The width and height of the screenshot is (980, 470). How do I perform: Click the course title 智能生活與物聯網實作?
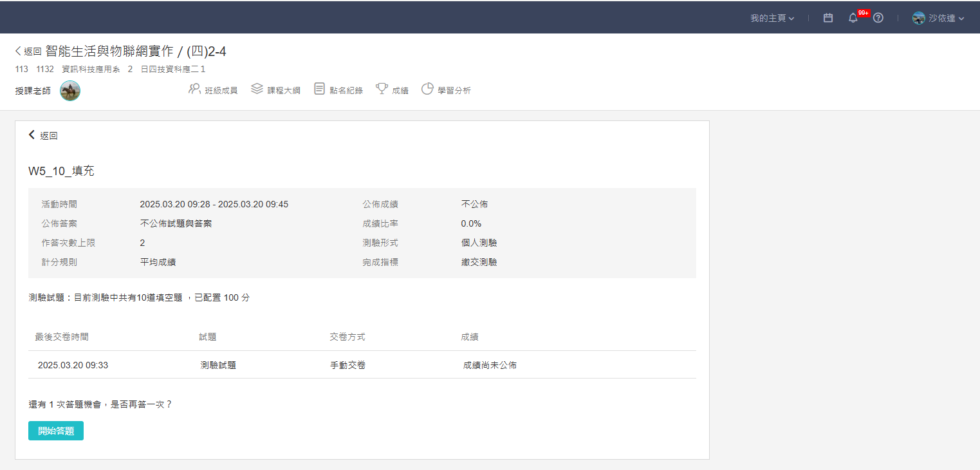tap(109, 52)
